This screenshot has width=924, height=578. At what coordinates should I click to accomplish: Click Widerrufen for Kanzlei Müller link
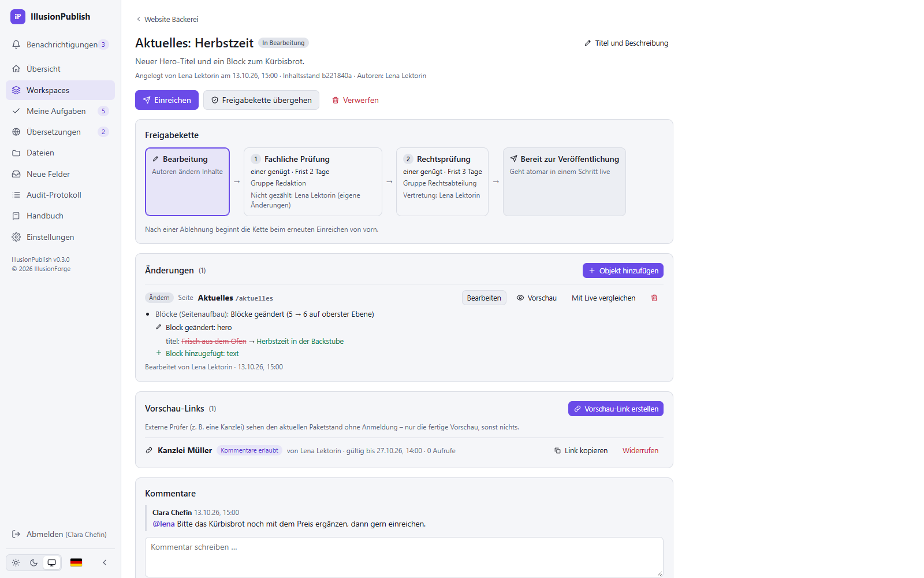(x=640, y=450)
